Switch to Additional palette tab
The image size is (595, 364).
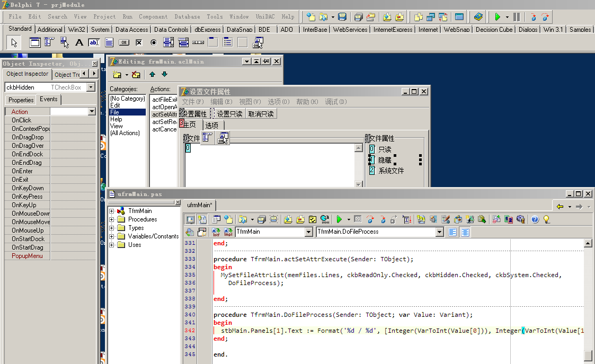[50, 29]
